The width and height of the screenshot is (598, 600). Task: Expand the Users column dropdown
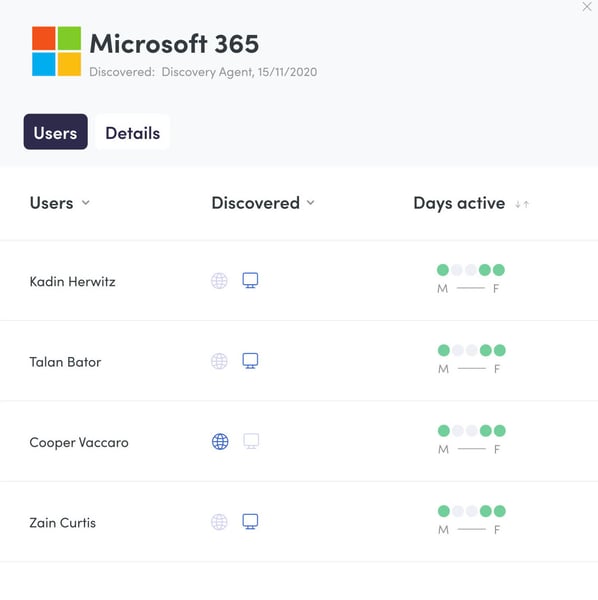click(x=86, y=202)
